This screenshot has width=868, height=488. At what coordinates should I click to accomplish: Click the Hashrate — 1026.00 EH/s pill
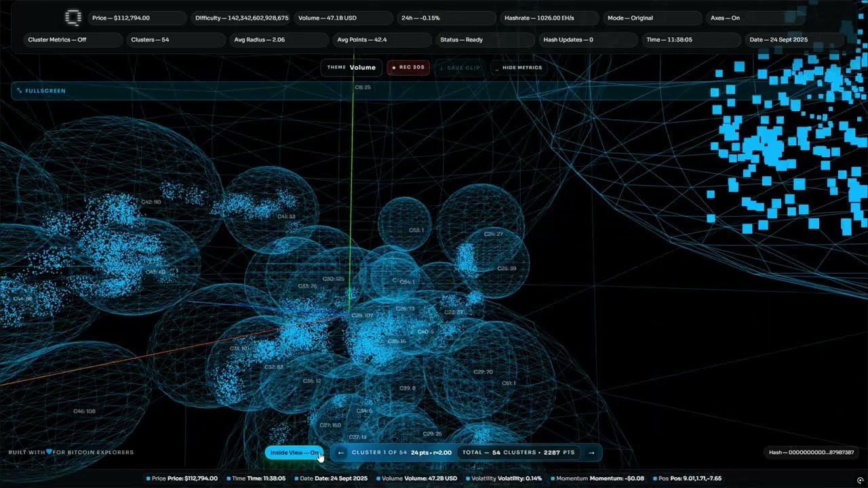[x=551, y=18]
